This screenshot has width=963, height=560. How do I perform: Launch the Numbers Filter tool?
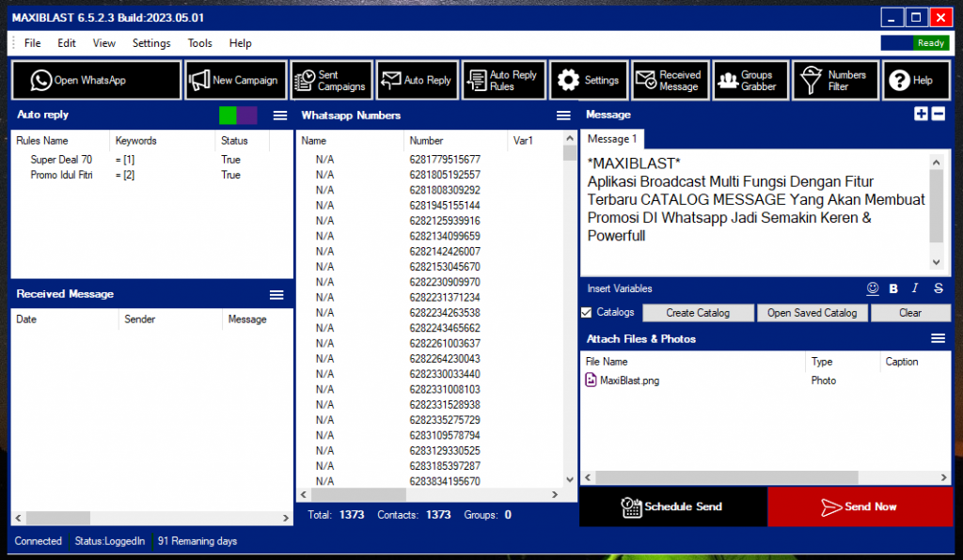pos(835,81)
